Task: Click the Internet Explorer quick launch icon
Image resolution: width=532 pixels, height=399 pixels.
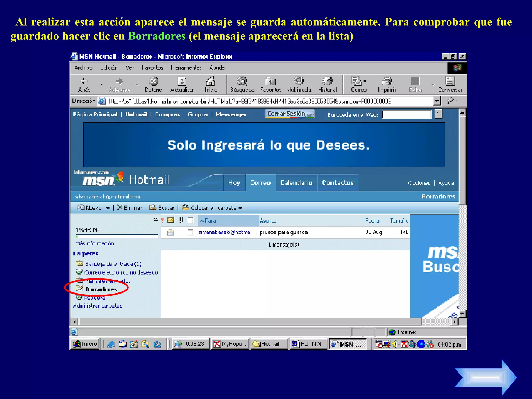Action: pyautogui.click(x=111, y=344)
